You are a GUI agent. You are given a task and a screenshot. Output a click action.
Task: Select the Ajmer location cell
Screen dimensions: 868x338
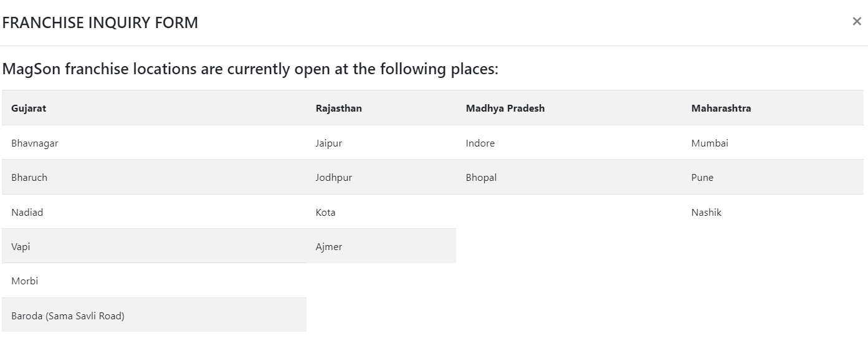(x=381, y=246)
